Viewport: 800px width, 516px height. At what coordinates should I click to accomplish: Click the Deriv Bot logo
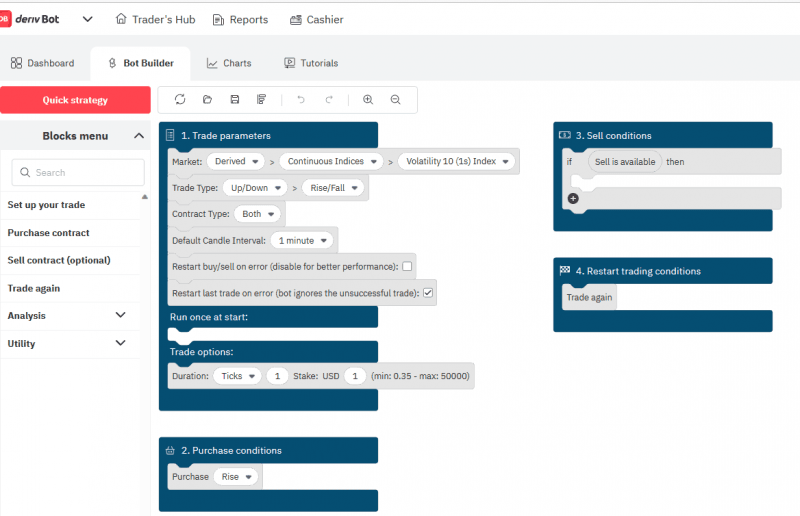[x=30, y=19]
